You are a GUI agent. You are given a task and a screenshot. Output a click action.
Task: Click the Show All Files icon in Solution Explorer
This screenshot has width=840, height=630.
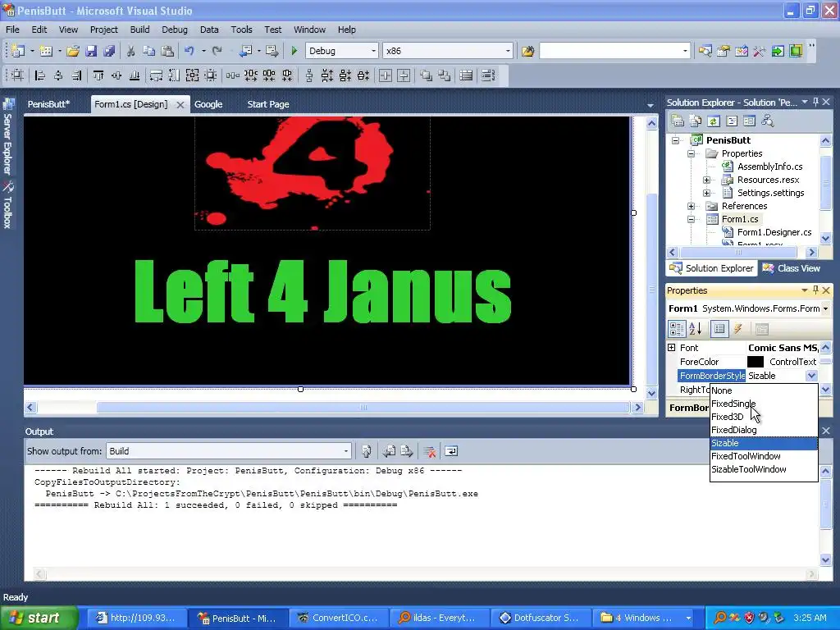pos(696,121)
